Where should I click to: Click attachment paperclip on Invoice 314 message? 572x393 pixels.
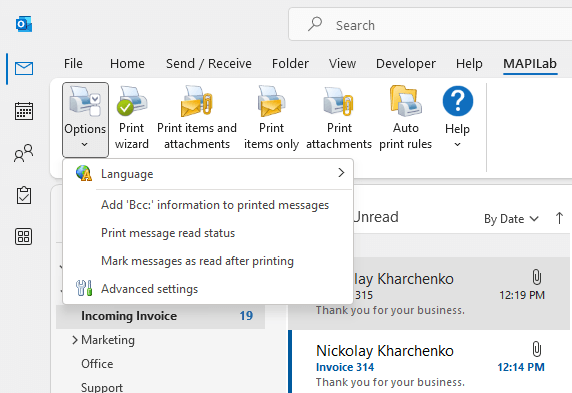(536, 349)
